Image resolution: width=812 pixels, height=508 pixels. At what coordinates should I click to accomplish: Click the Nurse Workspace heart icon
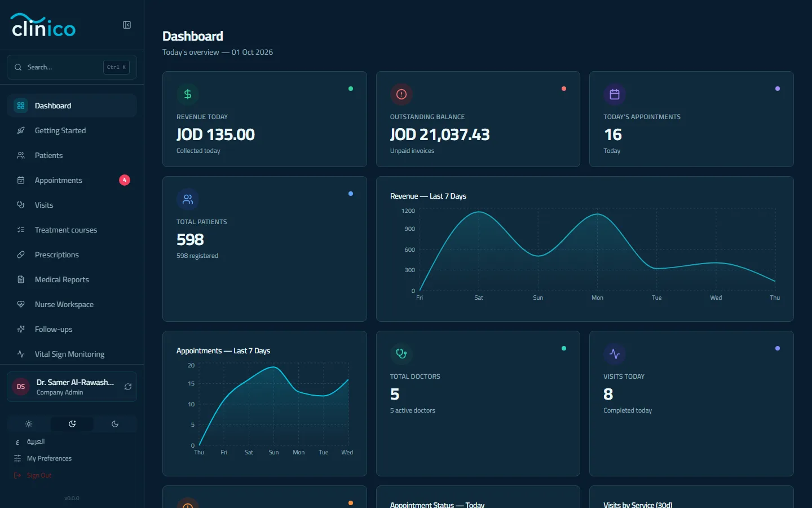pyautogui.click(x=21, y=304)
